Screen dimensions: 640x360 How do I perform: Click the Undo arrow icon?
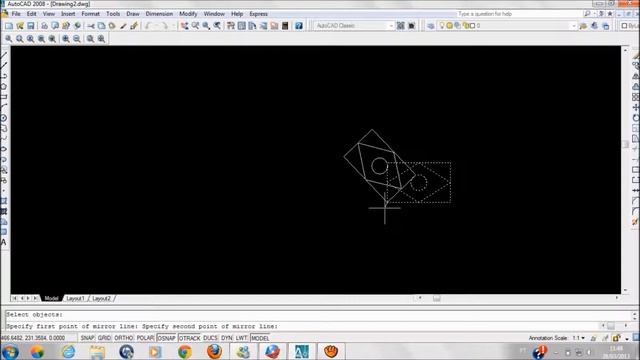[148, 26]
